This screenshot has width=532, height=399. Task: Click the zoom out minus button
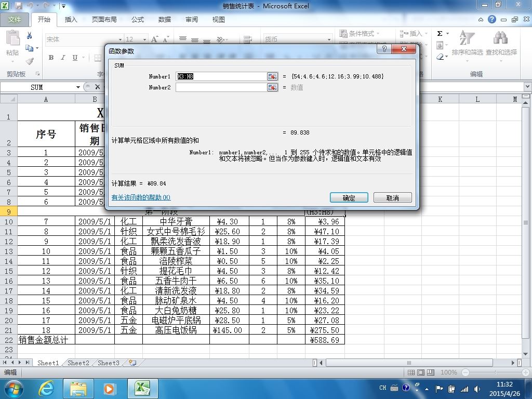(465, 373)
